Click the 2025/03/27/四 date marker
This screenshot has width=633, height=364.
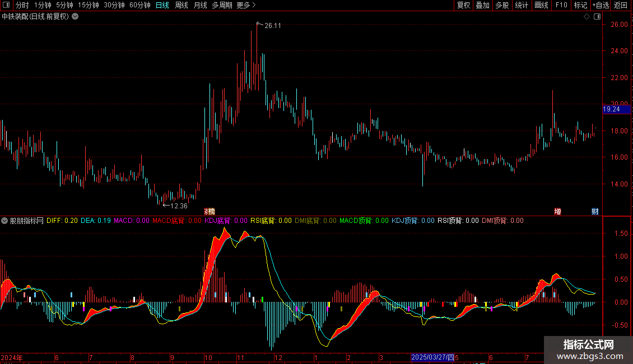point(432,357)
